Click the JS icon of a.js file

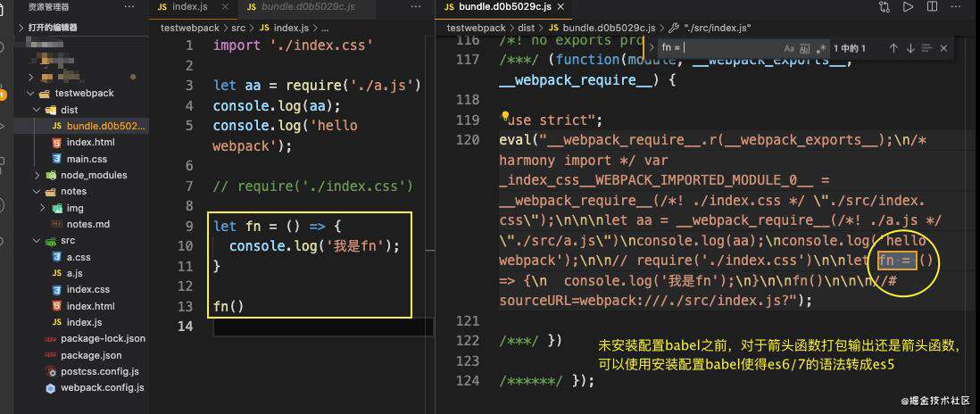click(57, 273)
